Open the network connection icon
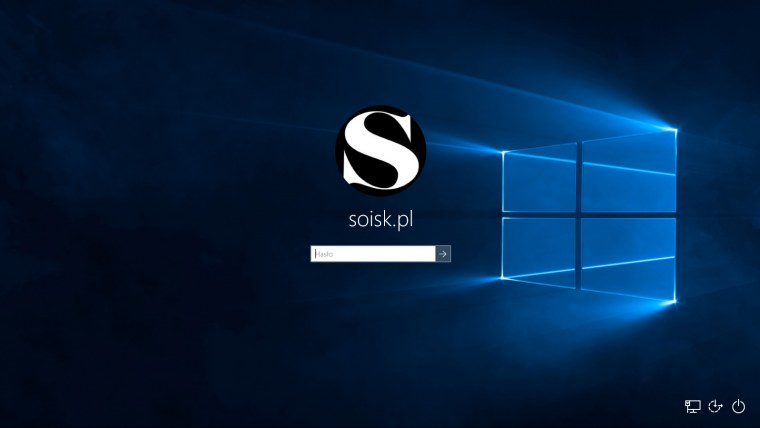760x428 pixels. click(x=692, y=406)
